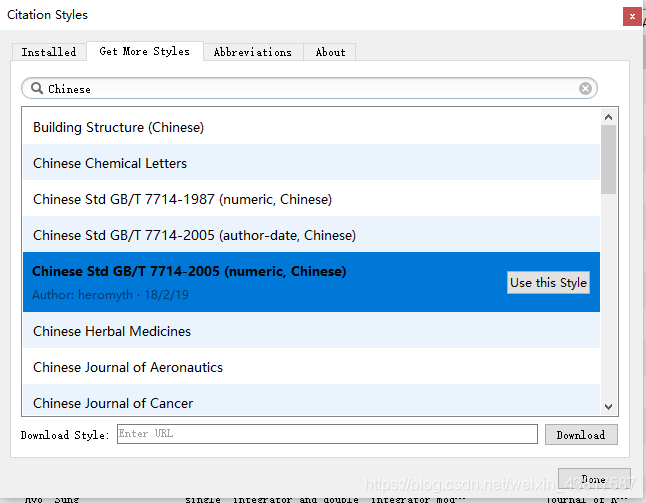Click the Author: heromyth info line
This screenshot has height=503, width=646.
tap(110, 295)
